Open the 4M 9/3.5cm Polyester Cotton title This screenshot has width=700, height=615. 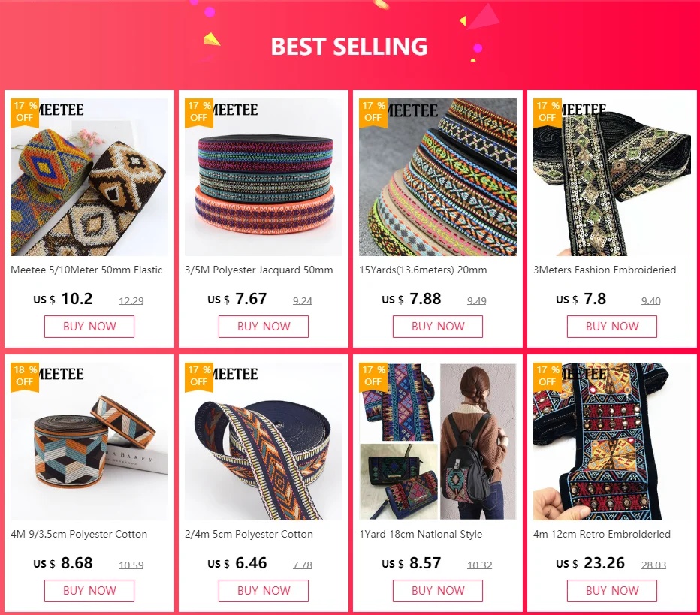79,534
